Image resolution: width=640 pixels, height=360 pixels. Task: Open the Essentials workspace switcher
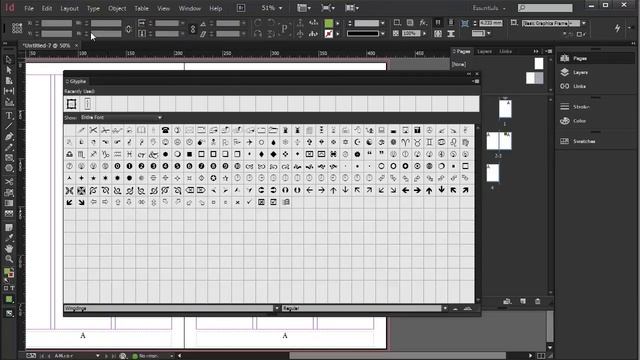pyautogui.click(x=489, y=8)
